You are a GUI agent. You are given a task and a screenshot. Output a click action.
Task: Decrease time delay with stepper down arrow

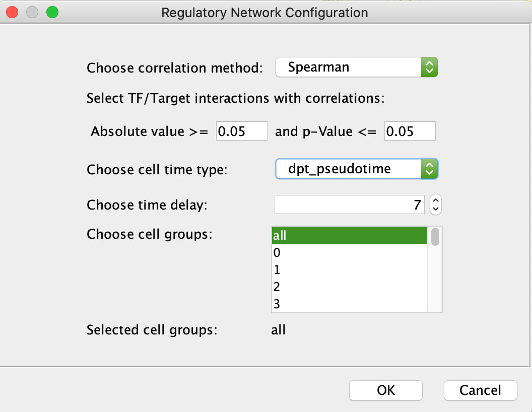(436, 209)
